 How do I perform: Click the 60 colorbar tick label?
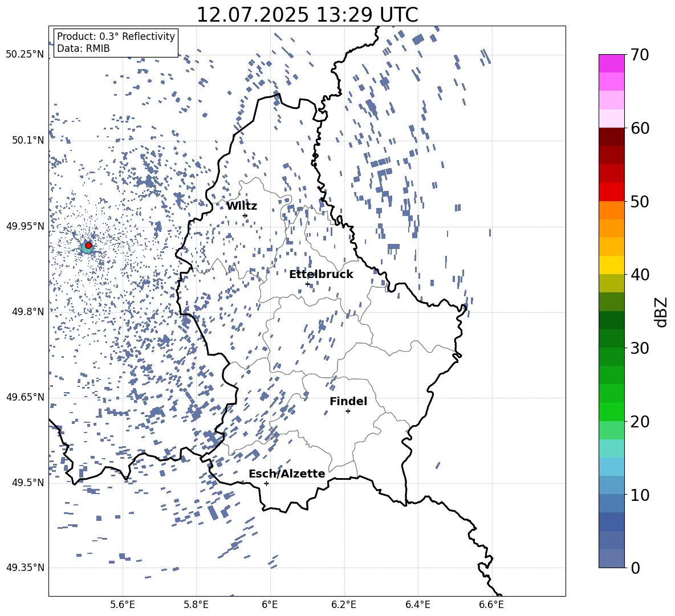pos(640,128)
